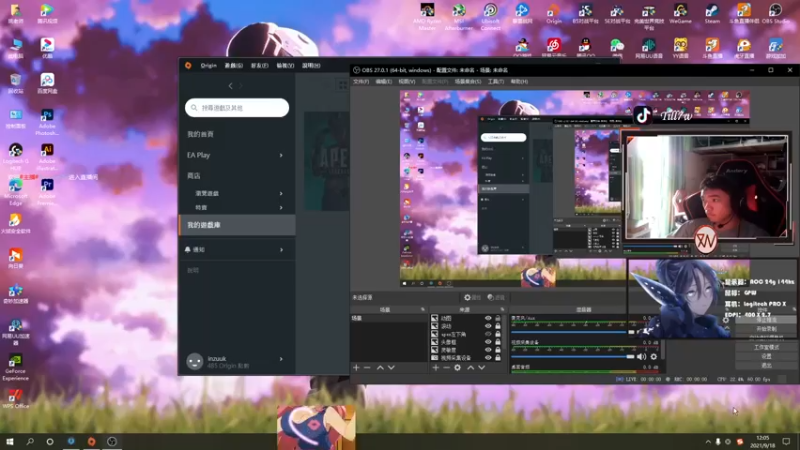800x450 pixels.
Task: Show hidden system tray icons
Action: (708, 441)
